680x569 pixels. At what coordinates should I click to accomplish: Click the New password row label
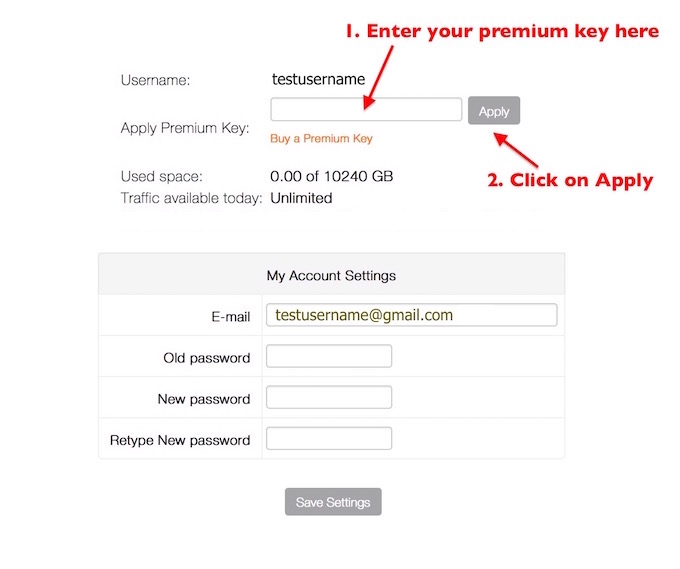click(204, 399)
